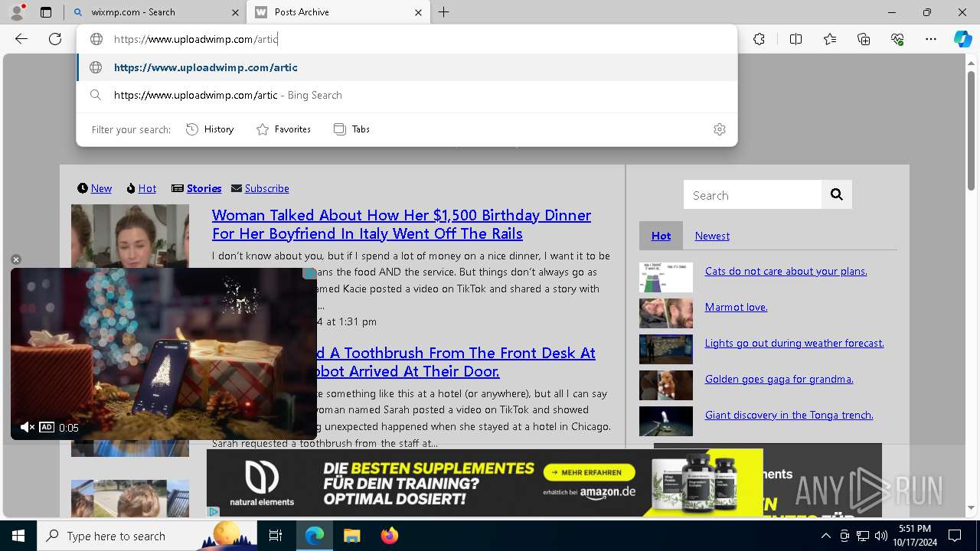Click the Marmot love thumbnail

pos(666,314)
